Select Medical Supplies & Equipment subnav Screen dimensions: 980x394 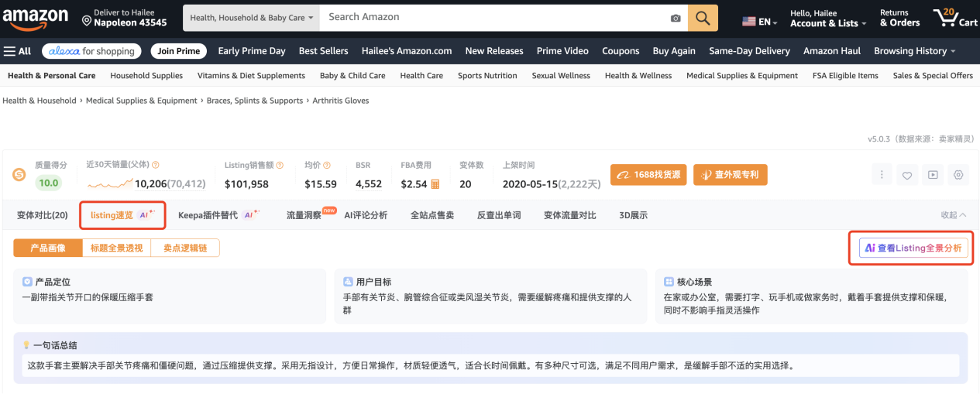(742, 76)
